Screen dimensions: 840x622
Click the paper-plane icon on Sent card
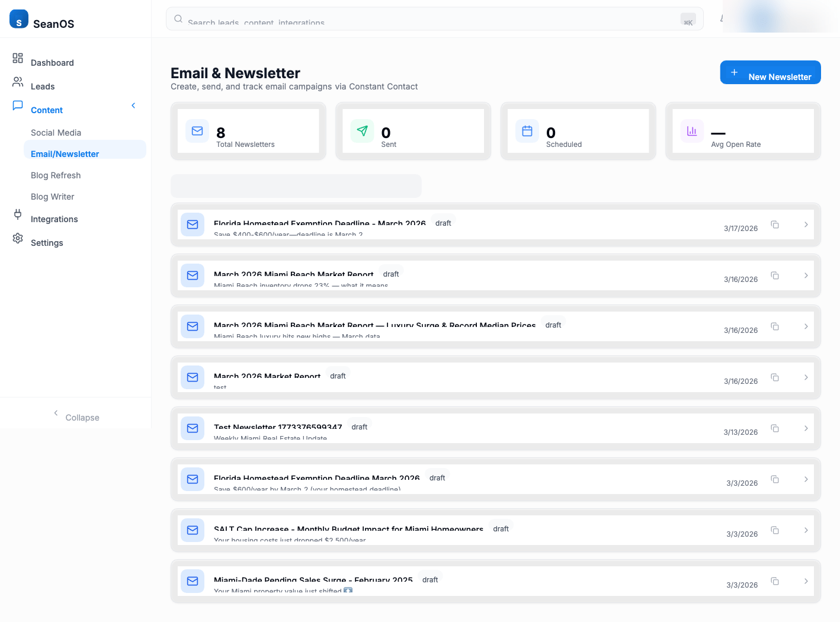coord(362,131)
